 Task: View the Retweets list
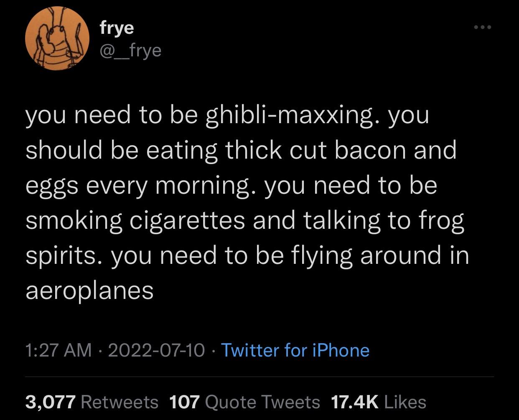click(x=120, y=402)
